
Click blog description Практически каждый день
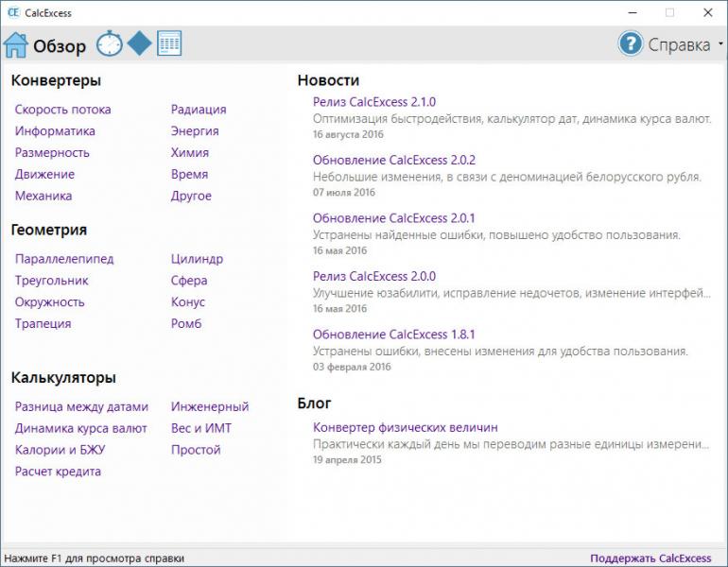511,444
